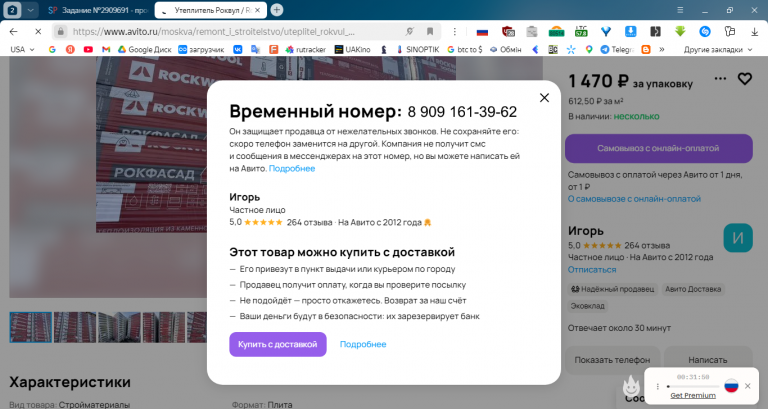Click VPN widget drag-handle dots
768x409 pixels.
[657, 386]
